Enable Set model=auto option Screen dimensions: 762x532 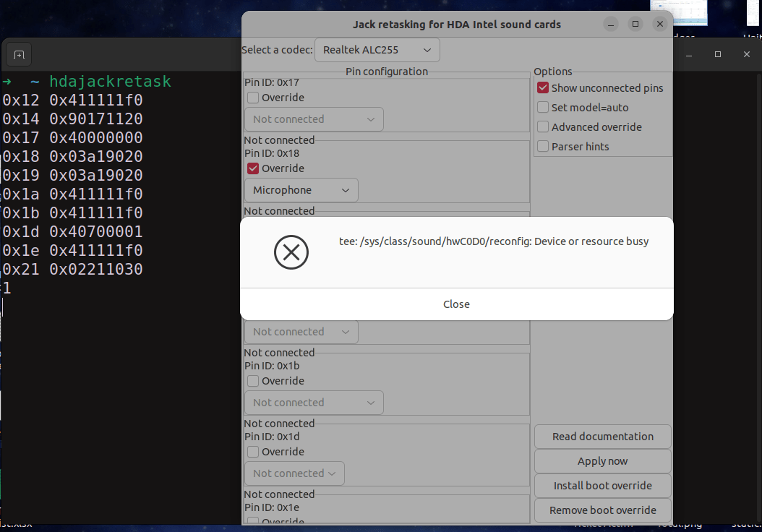542,107
